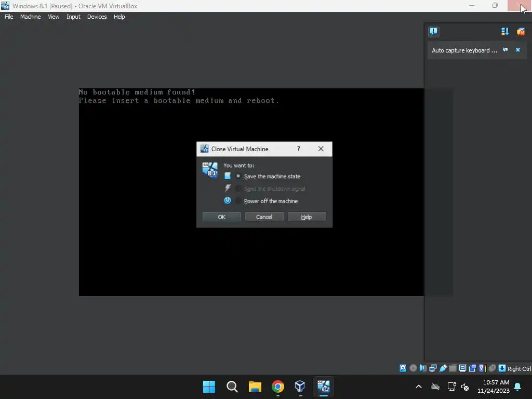
Task: Click the mouse integration status icon
Action: 493,368
